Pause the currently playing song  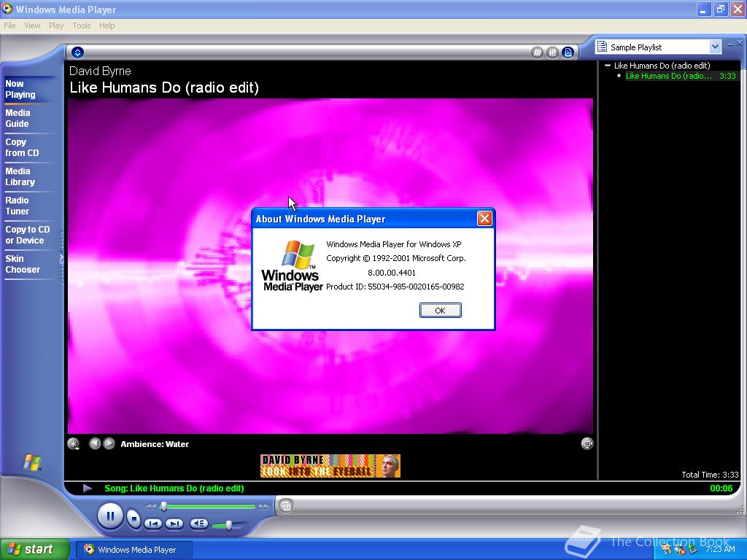(x=110, y=516)
